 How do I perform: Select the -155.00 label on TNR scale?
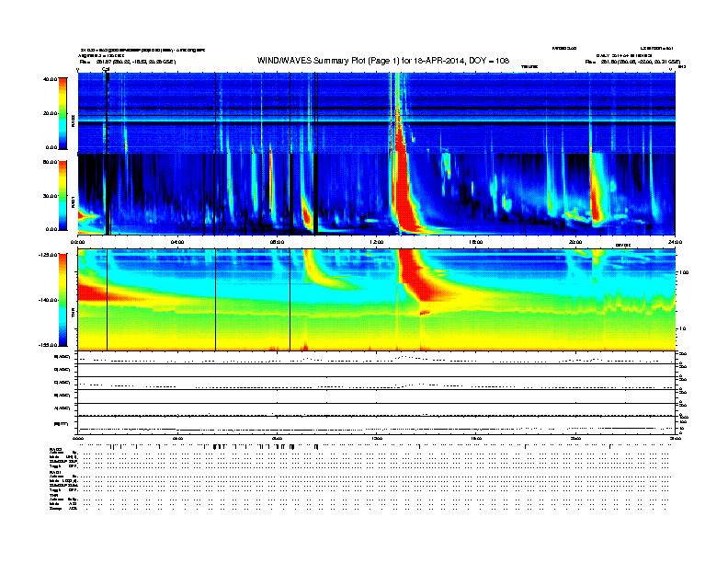pyautogui.click(x=49, y=345)
